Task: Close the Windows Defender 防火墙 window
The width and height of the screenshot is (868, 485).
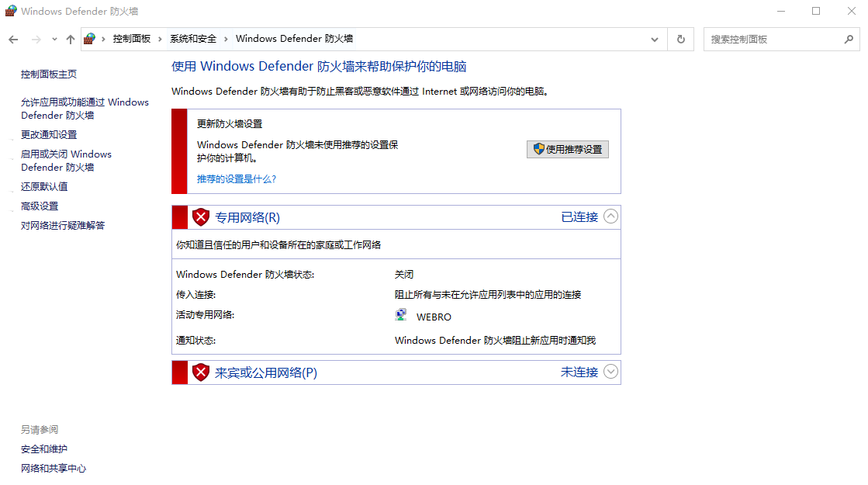Action: click(852, 11)
